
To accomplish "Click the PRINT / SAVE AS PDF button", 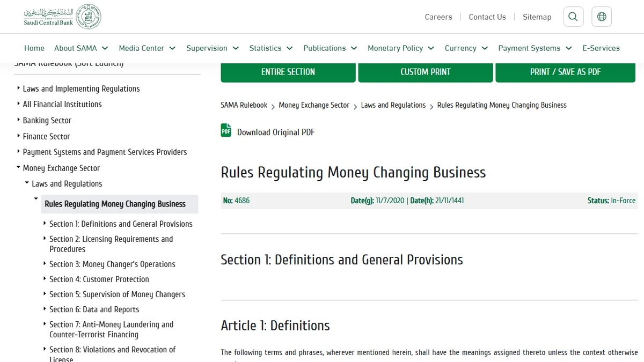I will pos(565,72).
